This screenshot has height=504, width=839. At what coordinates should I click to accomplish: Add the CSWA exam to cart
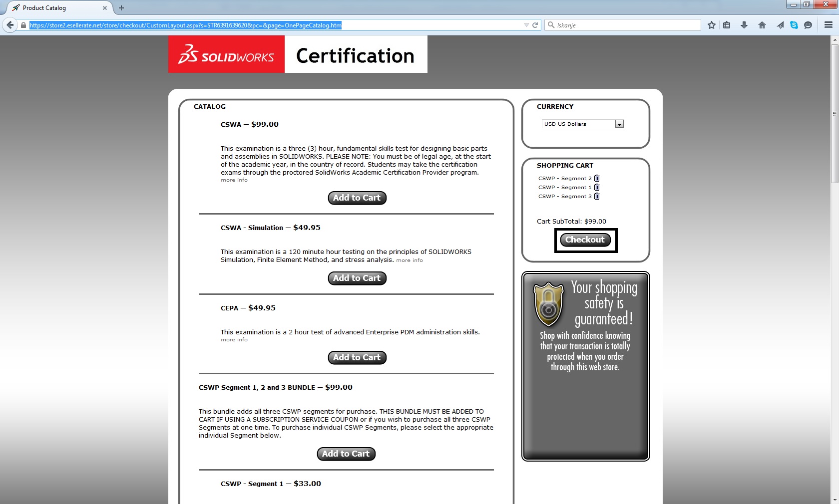pos(357,198)
